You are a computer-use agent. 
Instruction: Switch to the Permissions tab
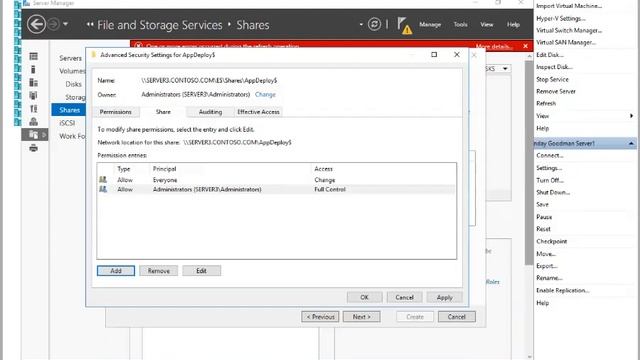[x=116, y=112]
